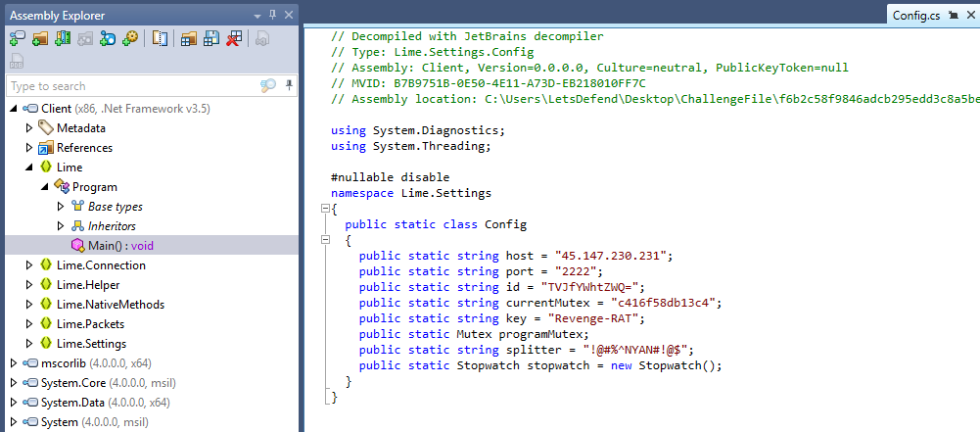Click the currentMutex value "c416f58db13c4"
The width and height of the screenshot is (980, 432).
tap(663, 303)
